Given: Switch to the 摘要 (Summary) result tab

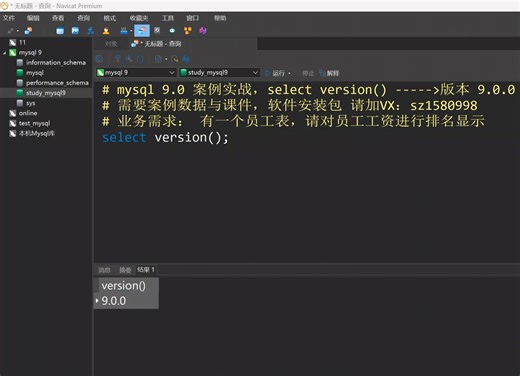Looking at the screenshot, I should [125, 270].
